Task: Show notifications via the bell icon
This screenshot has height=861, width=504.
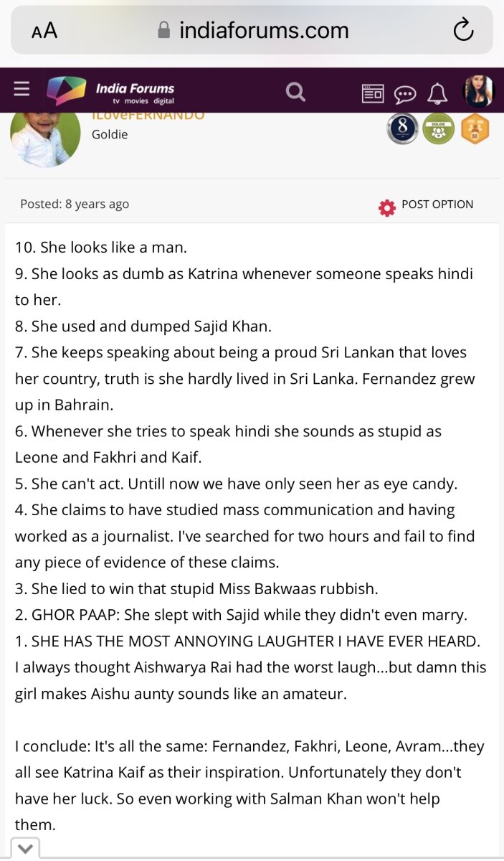Action: click(x=437, y=93)
